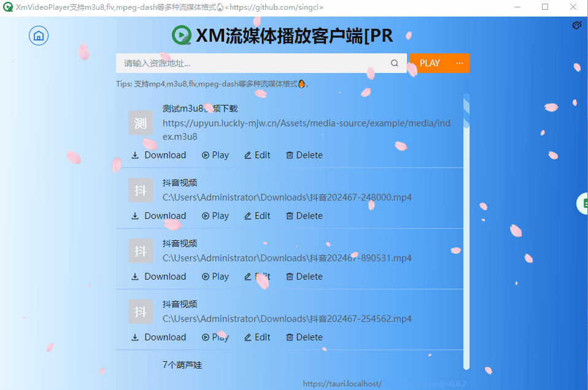Viewport: 588px width, 390px height.
Task: Edit the index.m3u8 test entry
Action: click(257, 155)
